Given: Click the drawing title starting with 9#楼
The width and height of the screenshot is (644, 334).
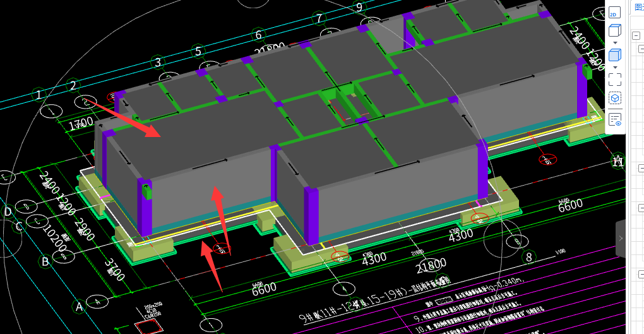Looking at the screenshot, I should coord(374,301).
